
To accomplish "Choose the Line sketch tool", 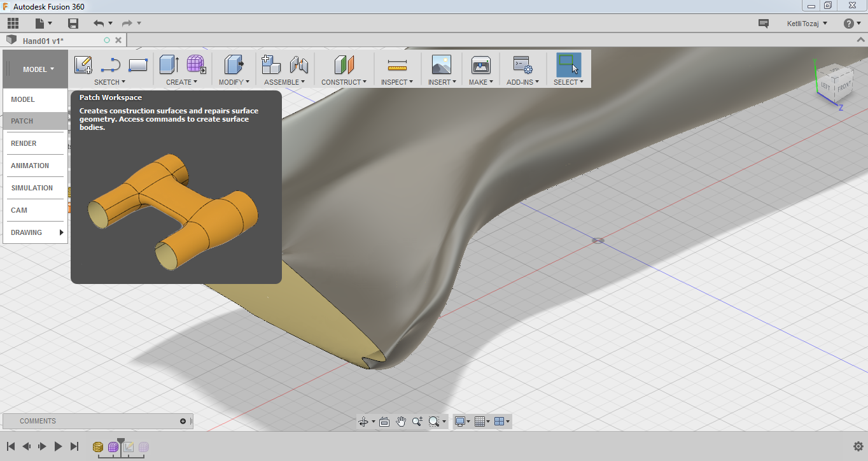I will (x=111, y=65).
